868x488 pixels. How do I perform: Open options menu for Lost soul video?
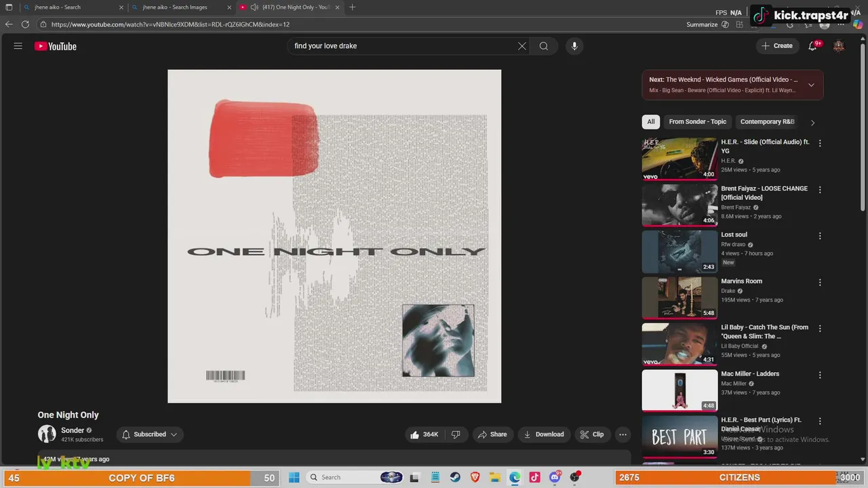click(x=820, y=236)
